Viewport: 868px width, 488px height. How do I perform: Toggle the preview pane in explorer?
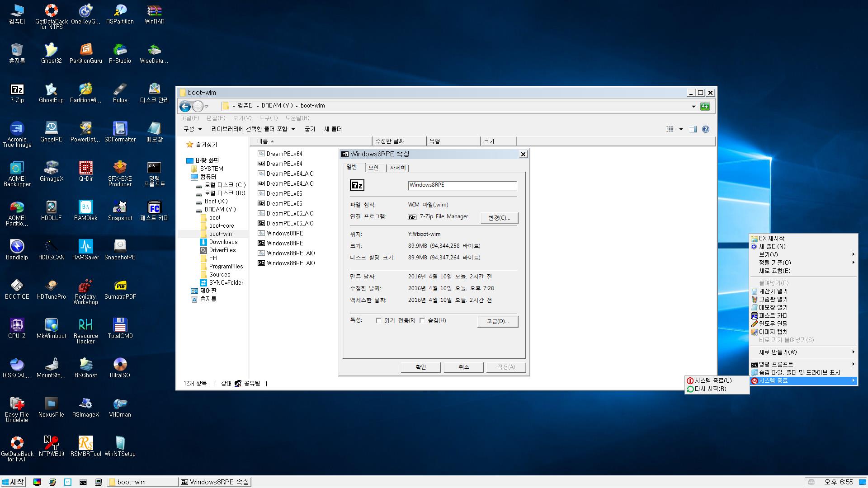click(x=693, y=129)
